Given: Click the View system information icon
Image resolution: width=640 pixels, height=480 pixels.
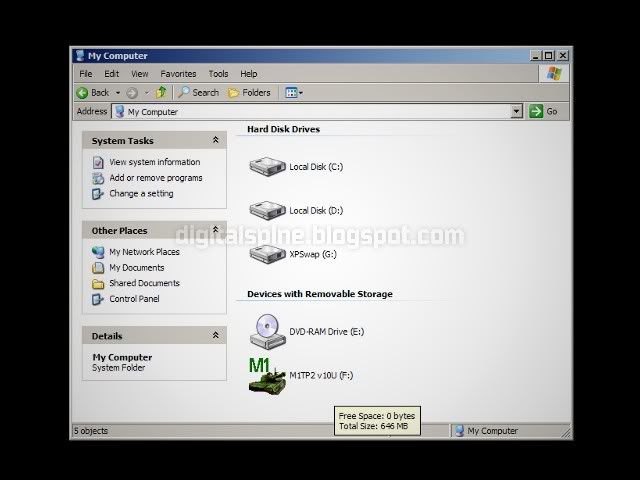Looking at the screenshot, I should 98,162.
